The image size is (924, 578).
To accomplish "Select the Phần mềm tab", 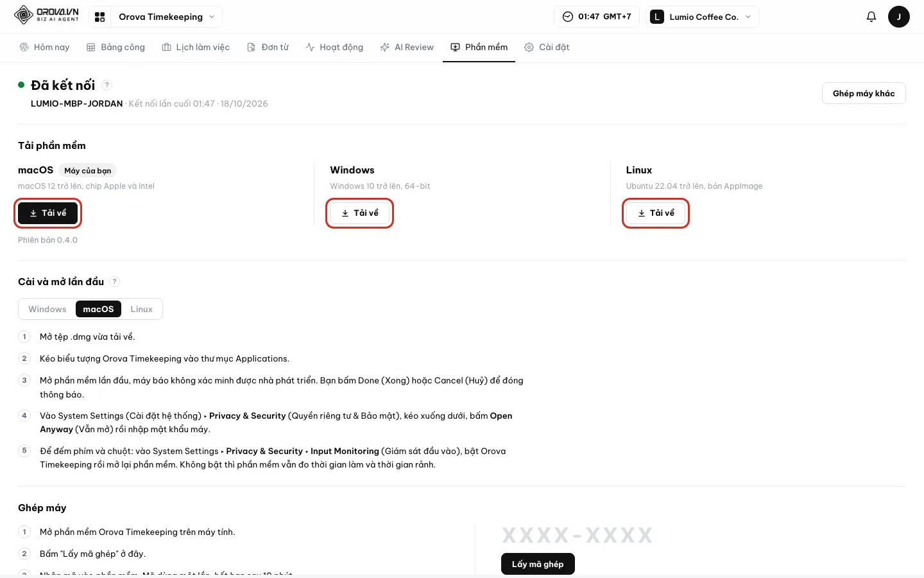I will click(479, 48).
